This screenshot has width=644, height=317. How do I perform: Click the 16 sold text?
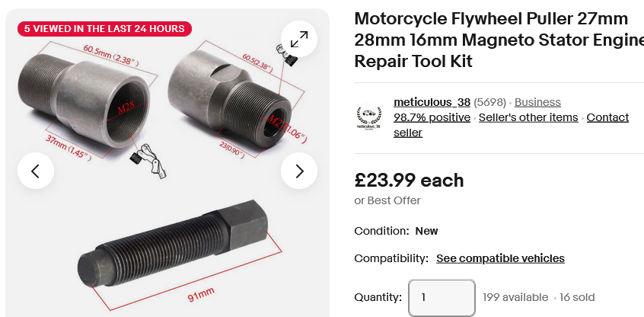577,297
